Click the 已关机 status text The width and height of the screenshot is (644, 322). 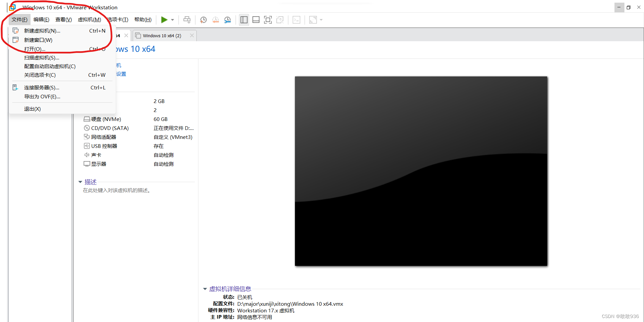tap(245, 297)
